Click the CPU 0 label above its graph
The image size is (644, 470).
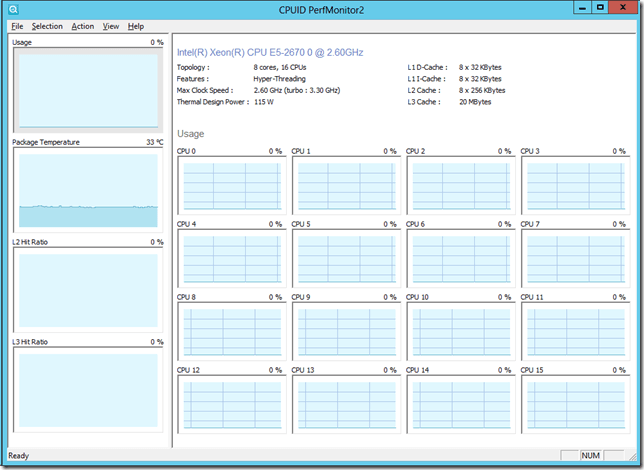[x=186, y=151]
